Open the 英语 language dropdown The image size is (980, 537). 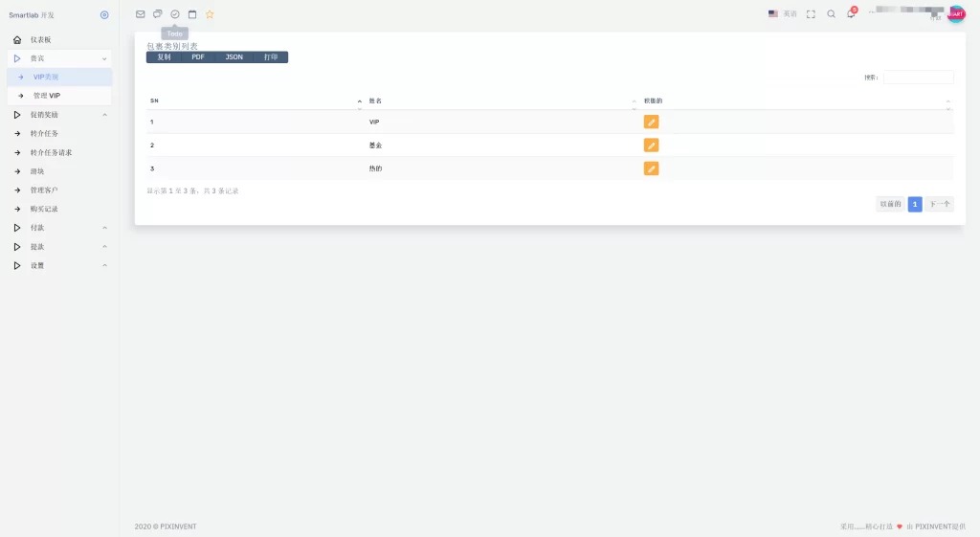782,14
